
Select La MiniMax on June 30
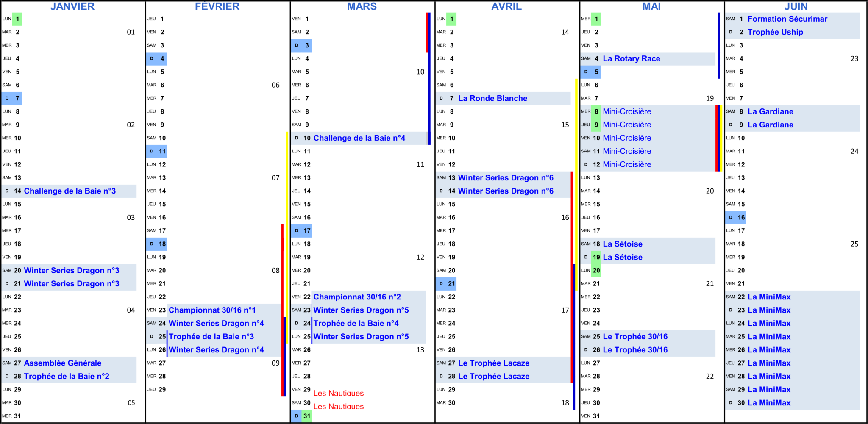tap(769, 403)
